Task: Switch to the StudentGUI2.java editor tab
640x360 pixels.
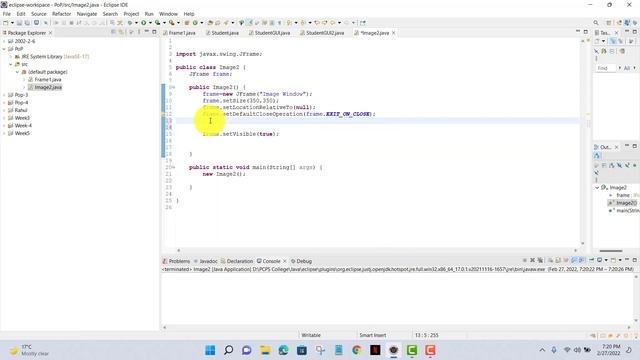Action: [322, 33]
